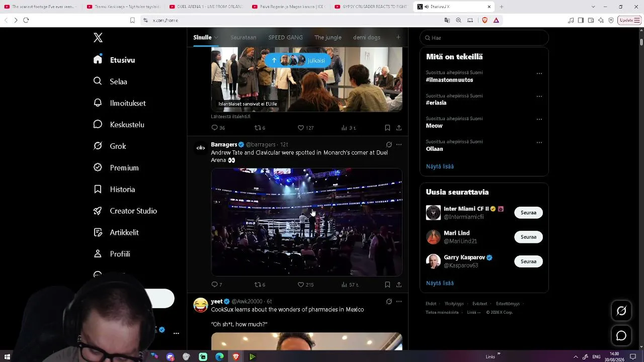Follow Garry Kasparov

click(x=528, y=261)
